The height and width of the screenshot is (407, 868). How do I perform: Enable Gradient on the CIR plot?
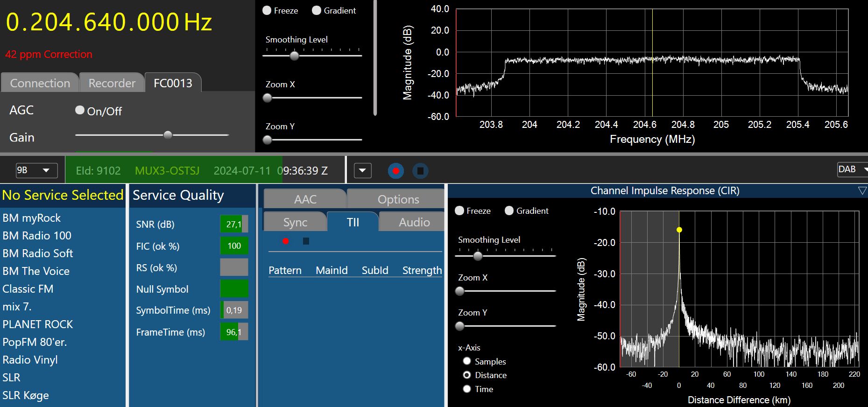[509, 211]
